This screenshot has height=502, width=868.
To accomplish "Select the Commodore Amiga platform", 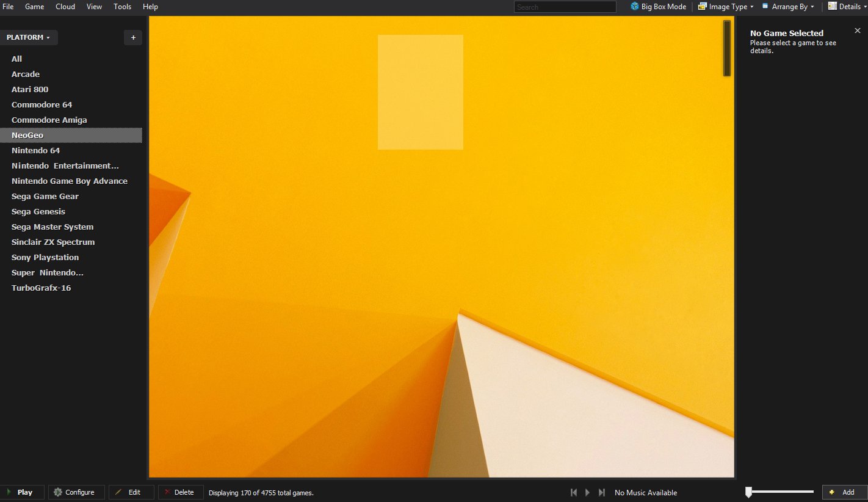I will pyautogui.click(x=71, y=120).
